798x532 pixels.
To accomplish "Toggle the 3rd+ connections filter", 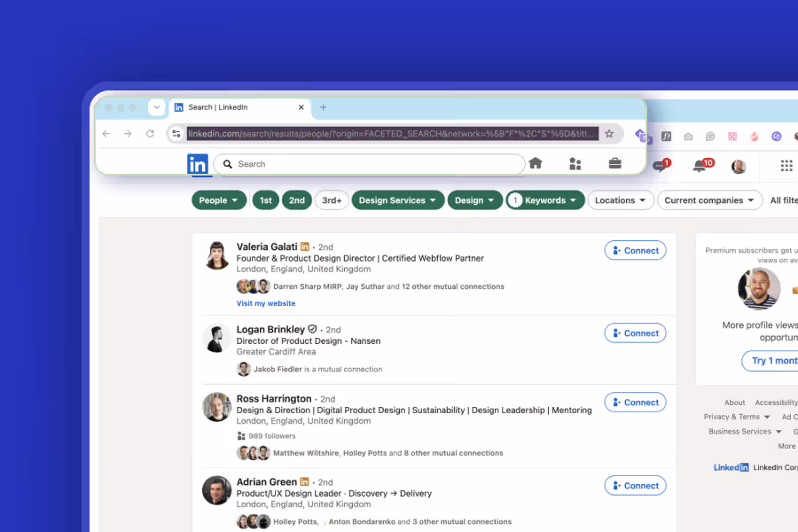I will point(332,200).
